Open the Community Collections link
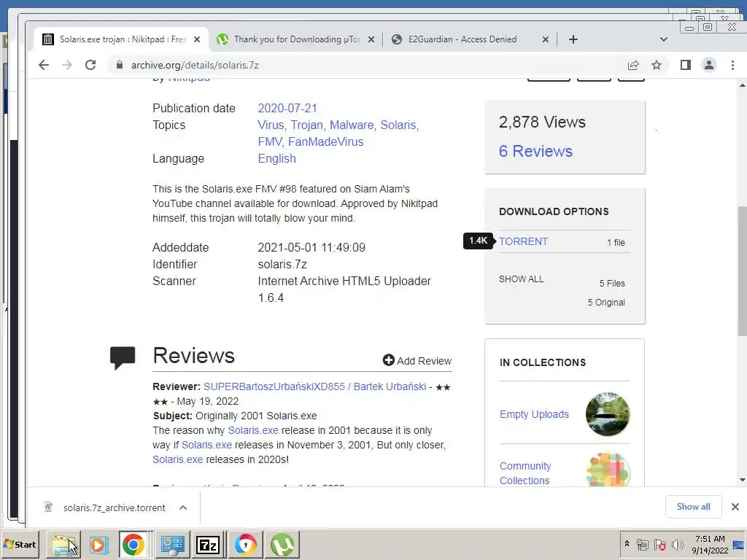The image size is (747, 560). click(x=525, y=473)
